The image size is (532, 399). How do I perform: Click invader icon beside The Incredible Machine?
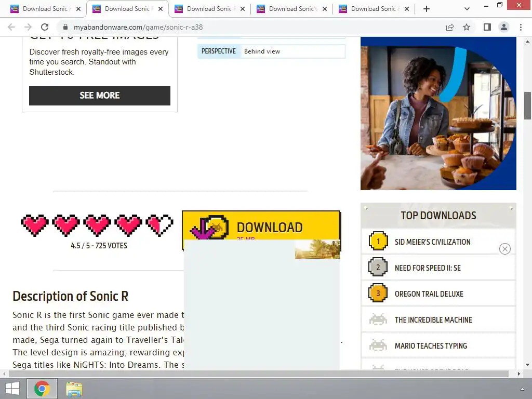378,320
